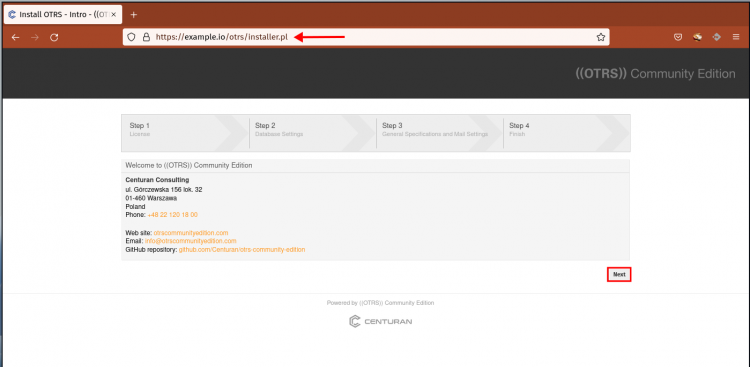This screenshot has height=367, width=750.
Task: Click the phone number +48 22 120 18 00
Action: click(x=173, y=215)
